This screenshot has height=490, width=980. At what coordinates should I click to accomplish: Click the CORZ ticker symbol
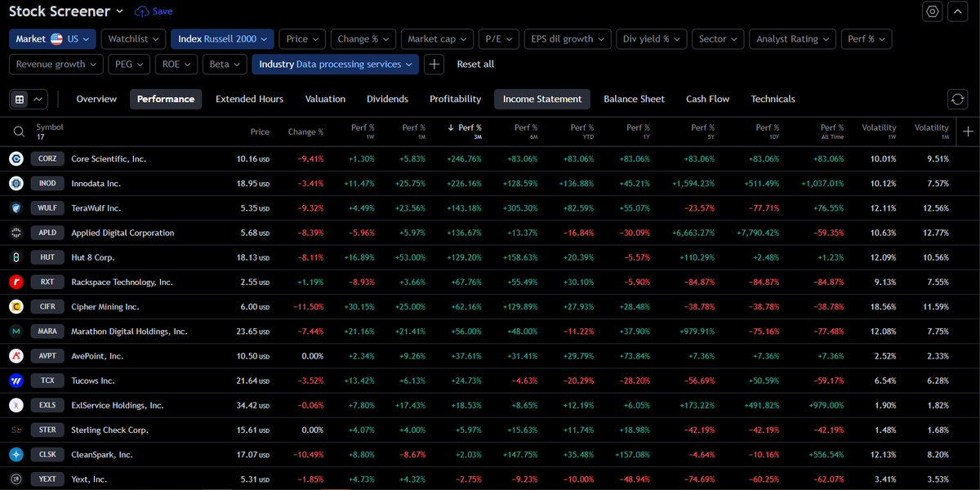point(48,158)
